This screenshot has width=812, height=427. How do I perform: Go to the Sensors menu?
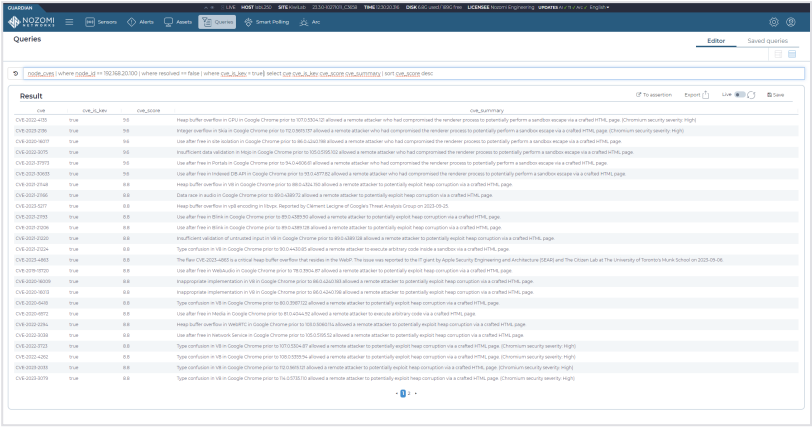(98, 22)
